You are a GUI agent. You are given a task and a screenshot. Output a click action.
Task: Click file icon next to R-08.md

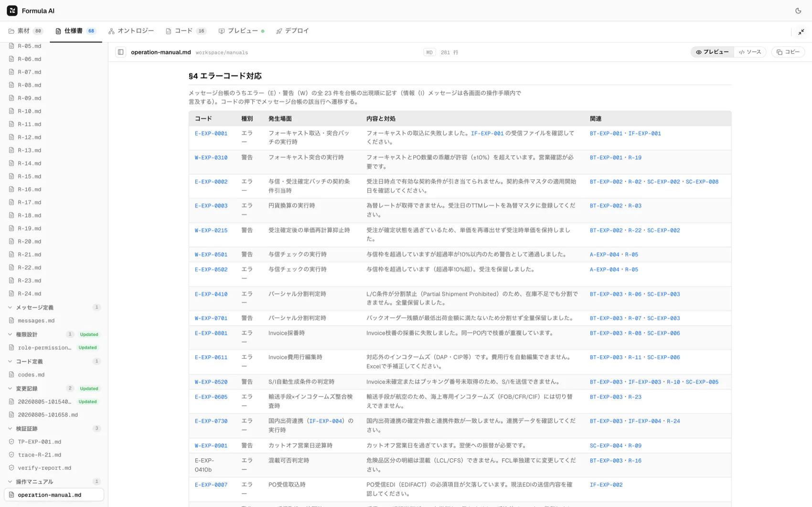point(11,85)
